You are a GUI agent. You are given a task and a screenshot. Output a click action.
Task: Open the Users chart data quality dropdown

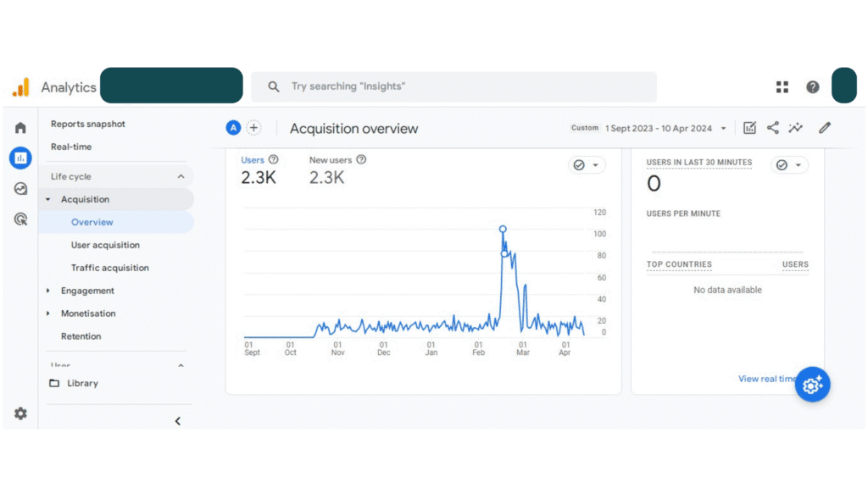[x=586, y=165]
